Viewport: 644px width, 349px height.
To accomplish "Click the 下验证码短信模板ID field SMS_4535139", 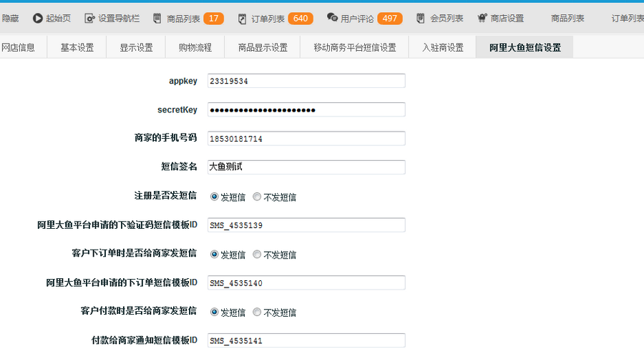I will coord(306,225).
